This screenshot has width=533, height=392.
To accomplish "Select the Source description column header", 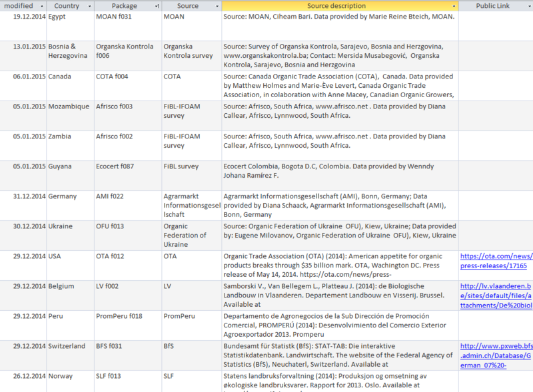I will [x=340, y=6].
